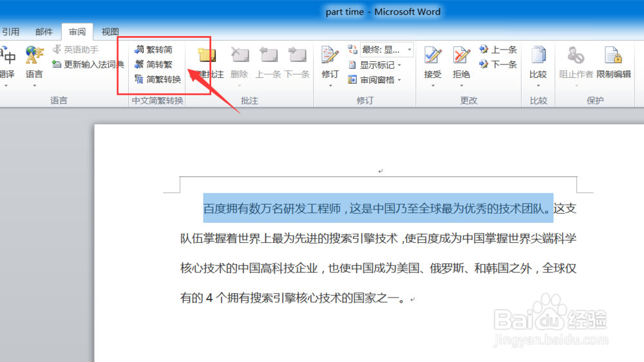The width and height of the screenshot is (644, 362).
Task: Go to next comment 下一条 in 批注
Action: pyautogui.click(x=297, y=62)
